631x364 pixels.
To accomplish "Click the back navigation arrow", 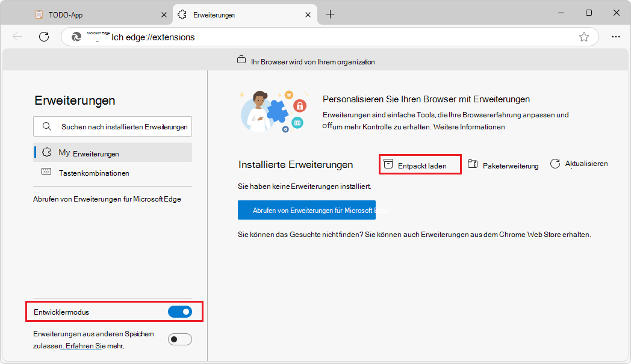I will coord(18,37).
